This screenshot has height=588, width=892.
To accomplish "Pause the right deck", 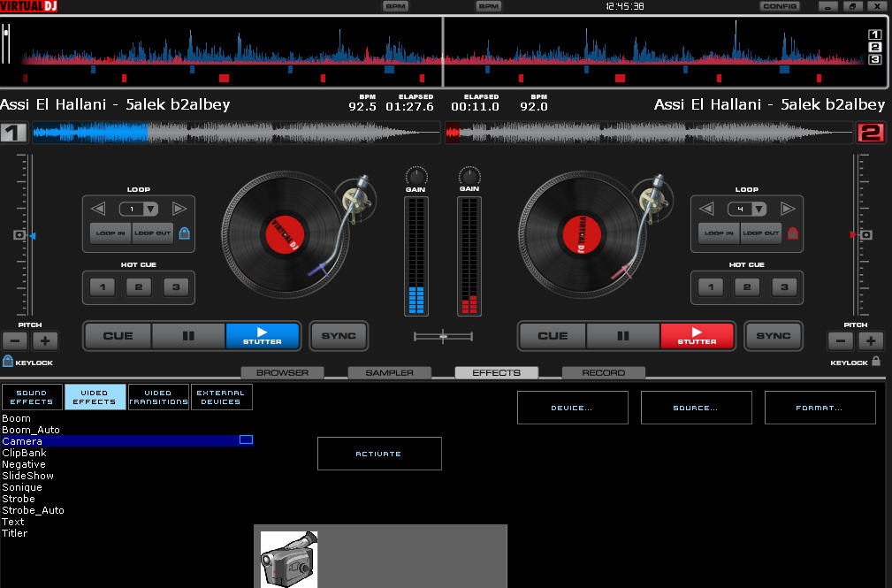I will tap(623, 336).
